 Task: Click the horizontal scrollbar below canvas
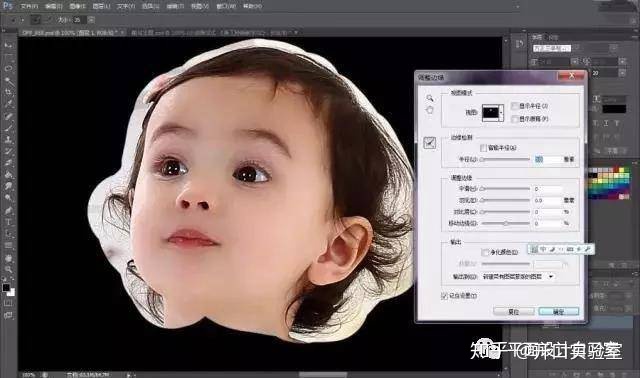[x=322, y=375]
